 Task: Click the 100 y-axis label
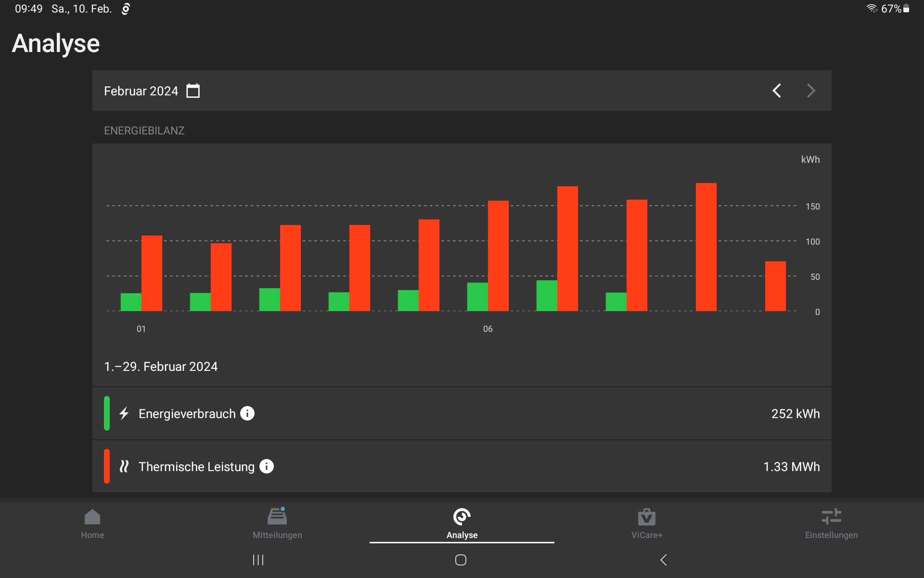pyautogui.click(x=813, y=242)
